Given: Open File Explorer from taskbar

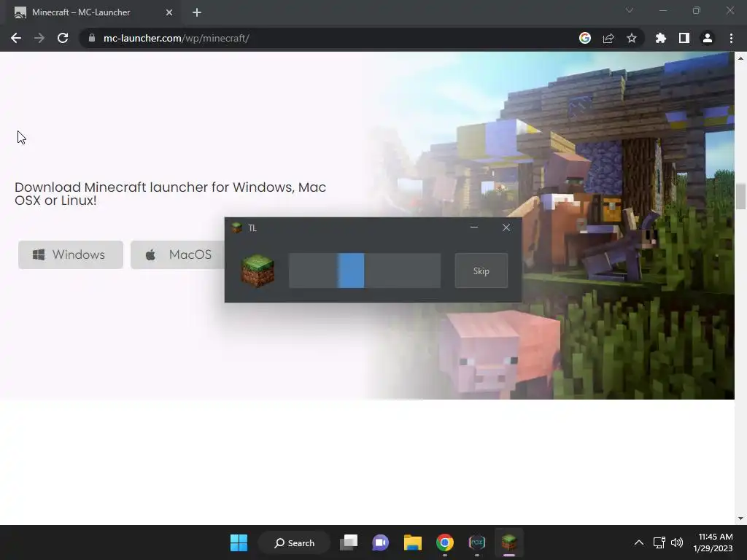Looking at the screenshot, I should [x=413, y=542].
